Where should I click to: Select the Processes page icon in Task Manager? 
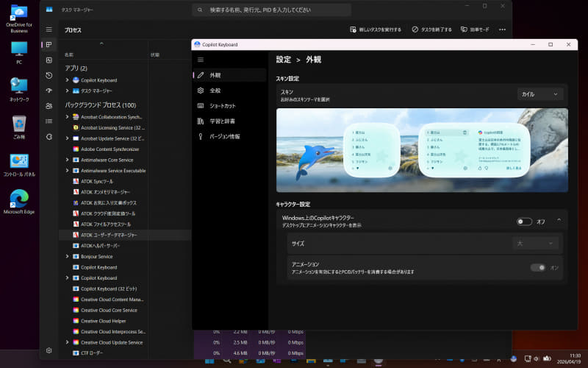[x=49, y=45]
